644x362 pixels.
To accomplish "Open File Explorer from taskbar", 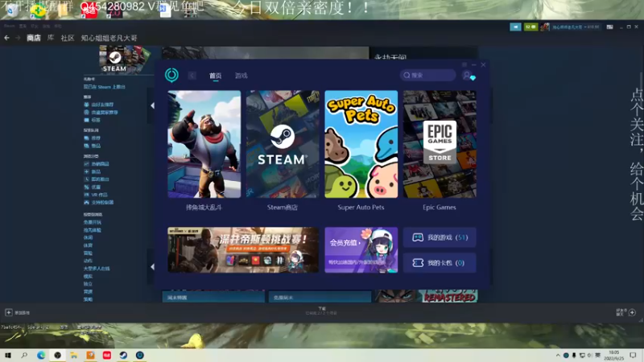I will point(74,356).
